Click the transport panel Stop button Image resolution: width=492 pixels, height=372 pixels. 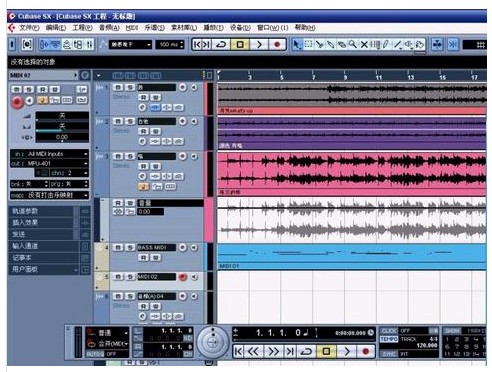[326, 351]
